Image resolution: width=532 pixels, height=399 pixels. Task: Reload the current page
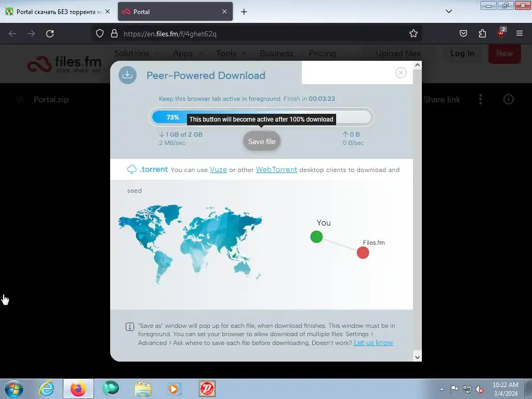(x=50, y=34)
